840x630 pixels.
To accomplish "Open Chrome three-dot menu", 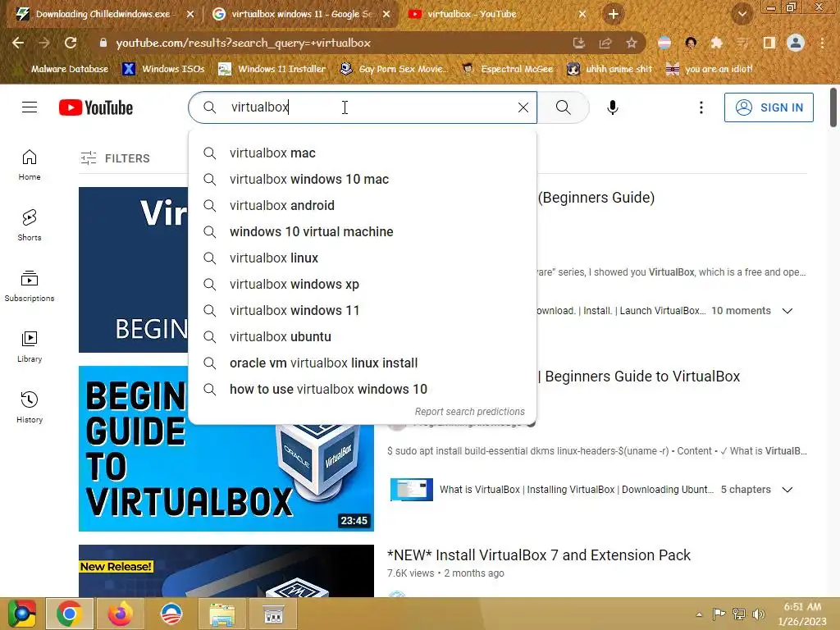I will coord(822,43).
